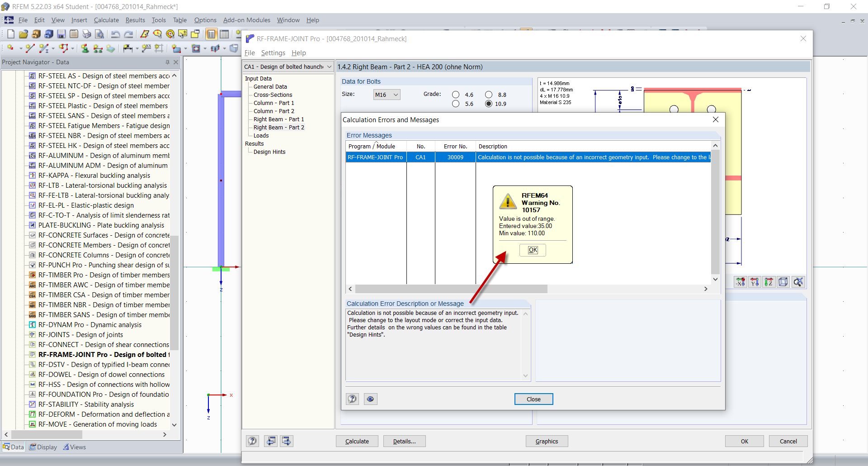Toggle the Project Navigator panel icon
The image size is (868, 466).
tap(212, 34)
